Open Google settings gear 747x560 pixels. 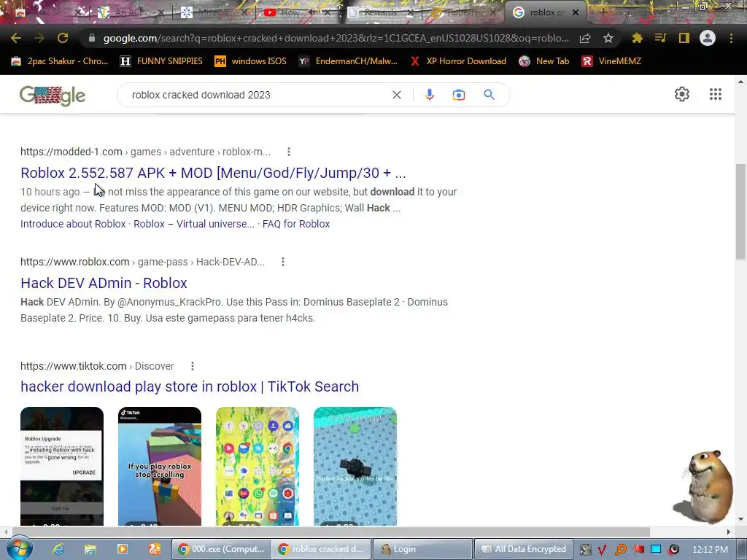click(x=682, y=94)
